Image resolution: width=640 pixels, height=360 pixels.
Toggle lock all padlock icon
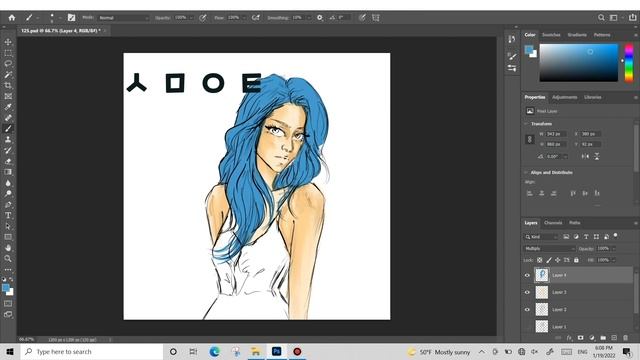point(576,260)
